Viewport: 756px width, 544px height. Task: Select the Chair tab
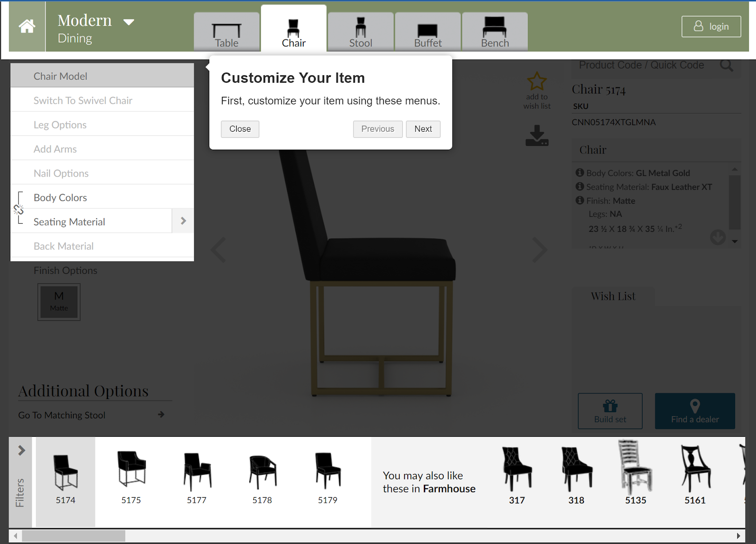pyautogui.click(x=294, y=29)
